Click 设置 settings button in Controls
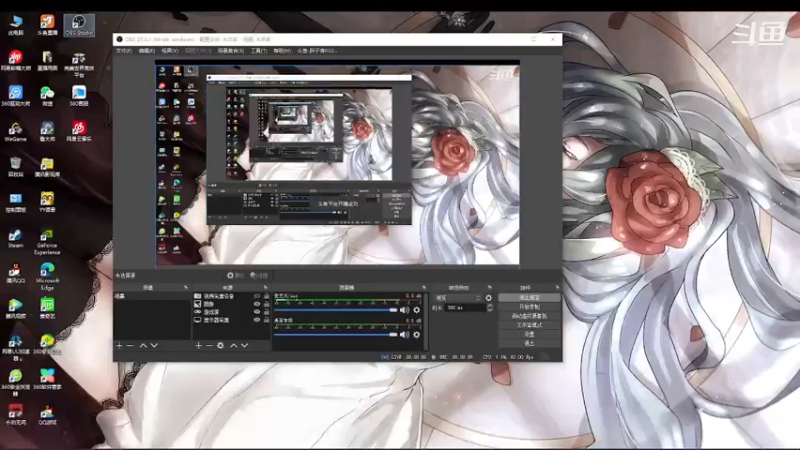Viewport: 800px width, 450px height. coord(529,334)
